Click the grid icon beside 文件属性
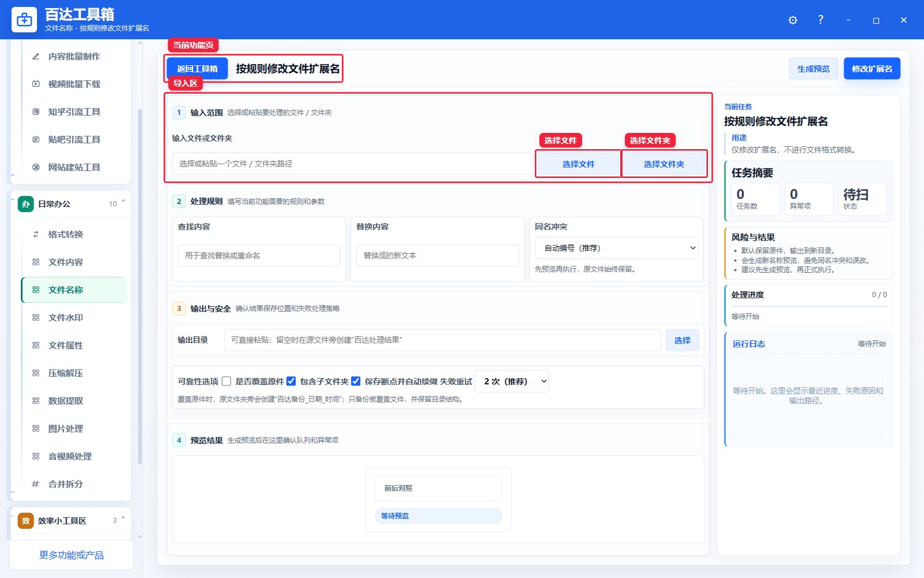This screenshot has height=578, width=924. tap(36, 345)
